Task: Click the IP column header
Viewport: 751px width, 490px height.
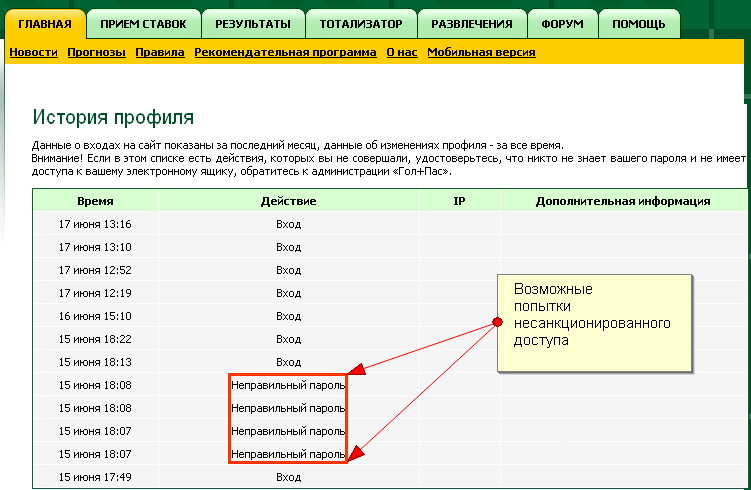Action: tap(459, 201)
